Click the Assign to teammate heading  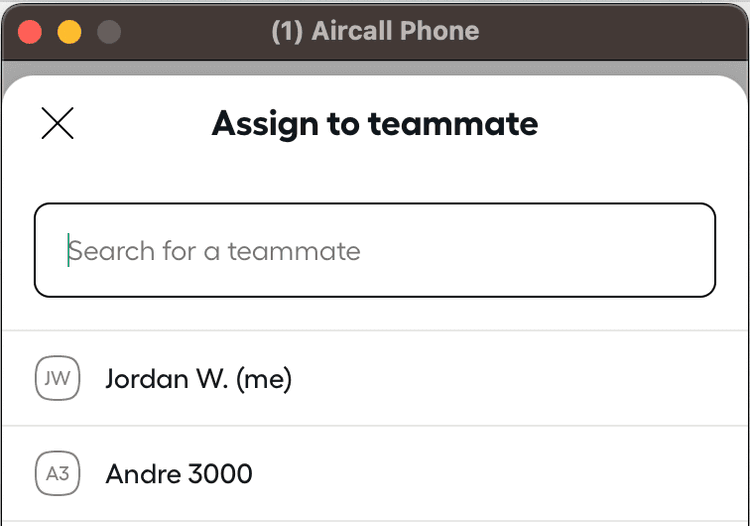point(375,124)
